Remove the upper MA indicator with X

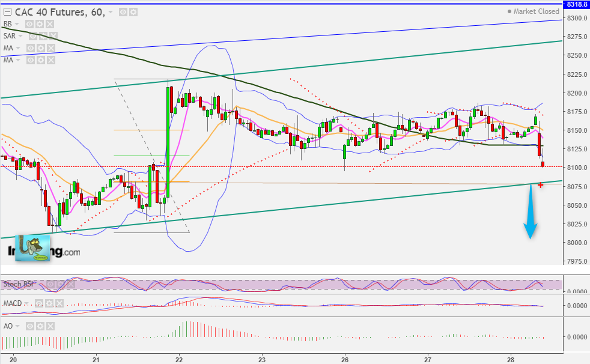coord(51,49)
